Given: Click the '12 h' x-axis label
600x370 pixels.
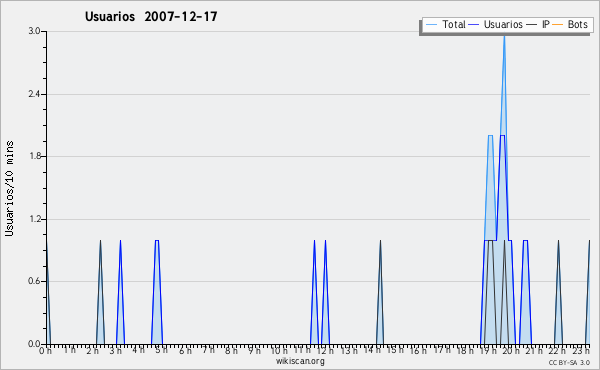Looking at the screenshot, I should coord(325,350).
